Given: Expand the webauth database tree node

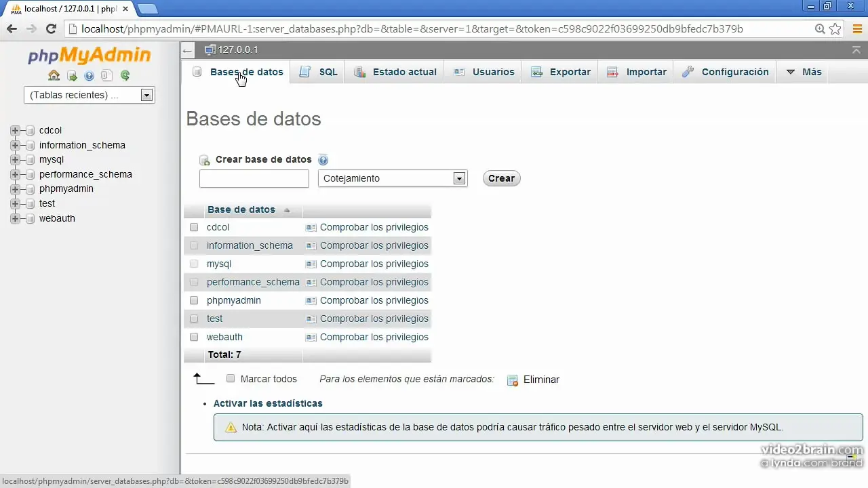Looking at the screenshot, I should (x=15, y=219).
